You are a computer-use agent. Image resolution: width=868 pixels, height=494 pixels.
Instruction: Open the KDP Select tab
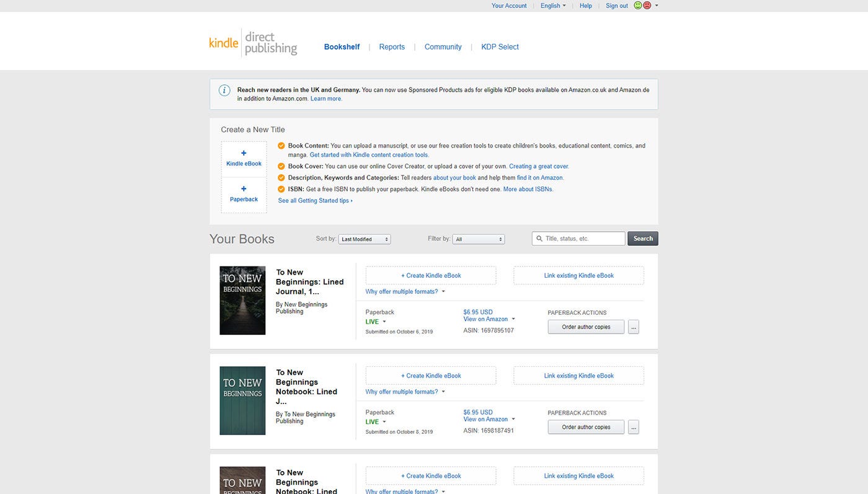point(500,47)
